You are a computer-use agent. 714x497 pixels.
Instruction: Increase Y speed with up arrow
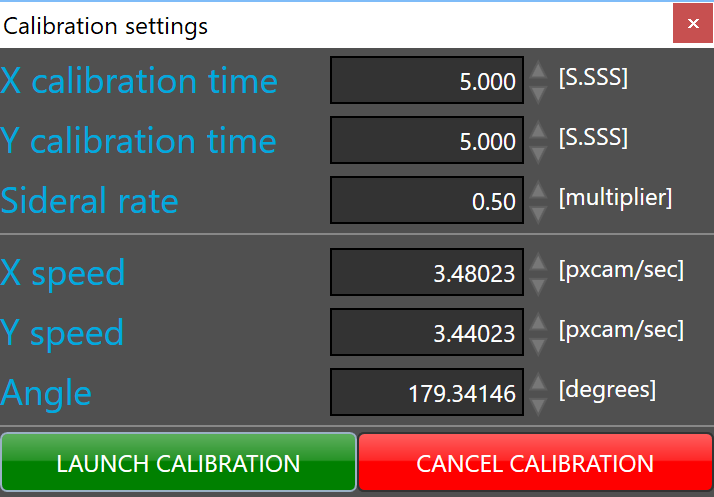click(538, 322)
